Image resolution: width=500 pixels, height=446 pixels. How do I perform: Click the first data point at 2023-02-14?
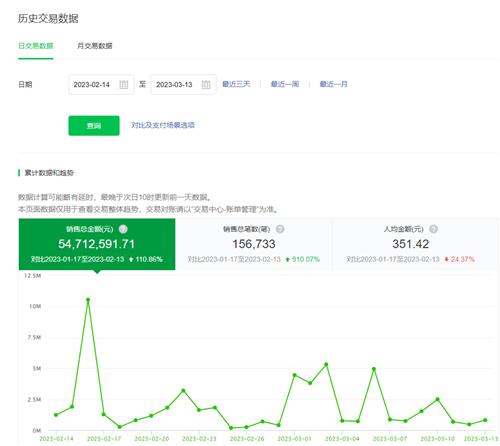pyautogui.click(x=56, y=415)
